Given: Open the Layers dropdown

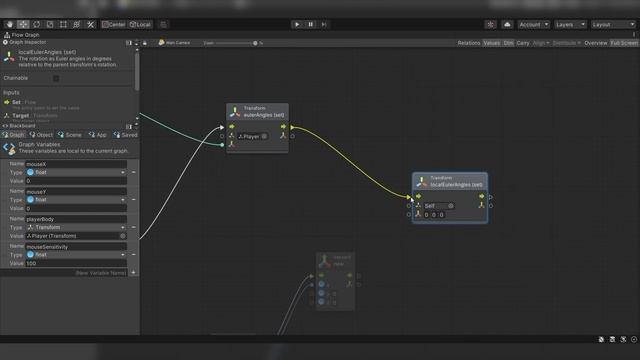Looking at the screenshot, I should [570, 24].
